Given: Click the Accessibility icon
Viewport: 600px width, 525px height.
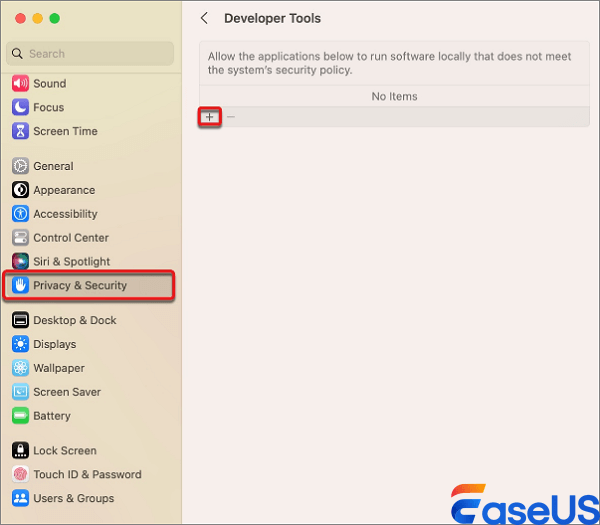Looking at the screenshot, I should pyautogui.click(x=20, y=214).
